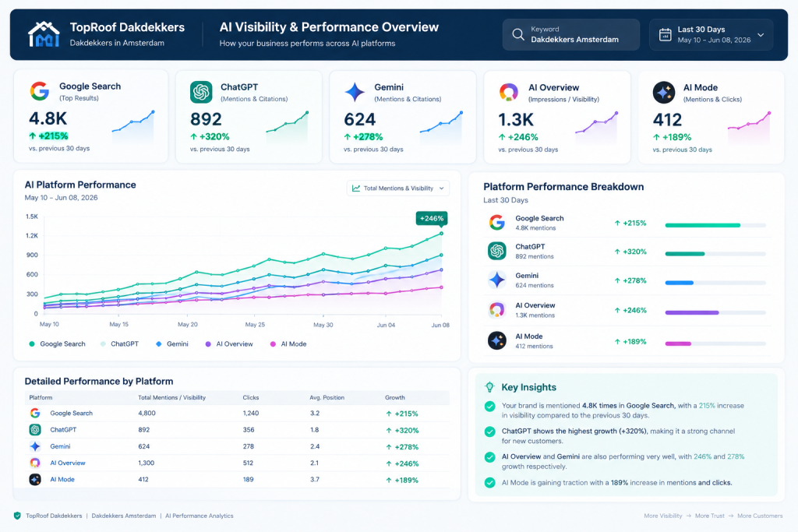Click the lightbulb icon next to Key Insights
798x532 pixels.
pos(489,387)
